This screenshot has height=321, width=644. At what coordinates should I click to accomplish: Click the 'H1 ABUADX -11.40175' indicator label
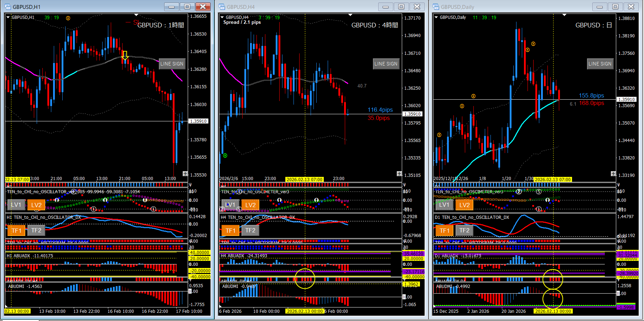point(30,256)
